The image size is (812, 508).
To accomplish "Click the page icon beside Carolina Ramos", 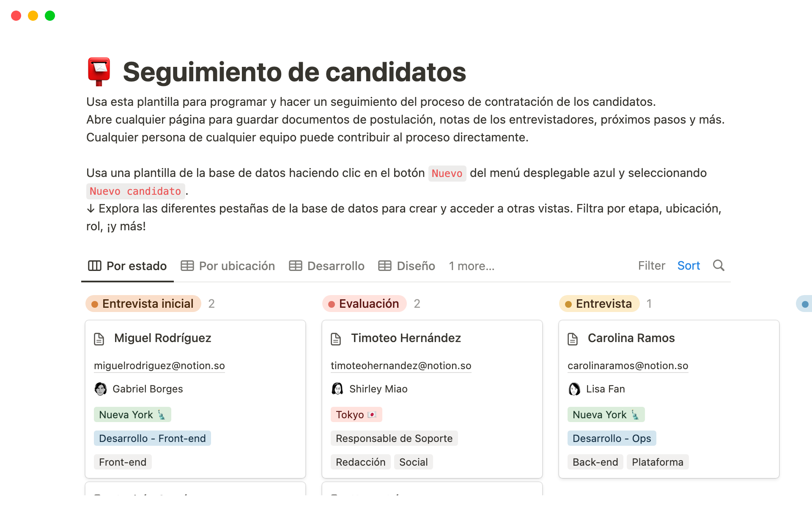I will [573, 339].
